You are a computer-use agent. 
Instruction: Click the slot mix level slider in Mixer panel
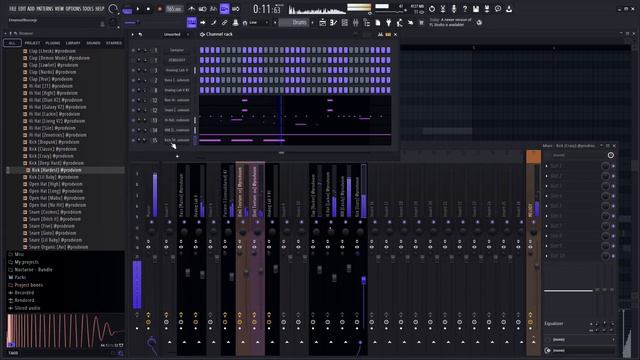pos(568,291)
